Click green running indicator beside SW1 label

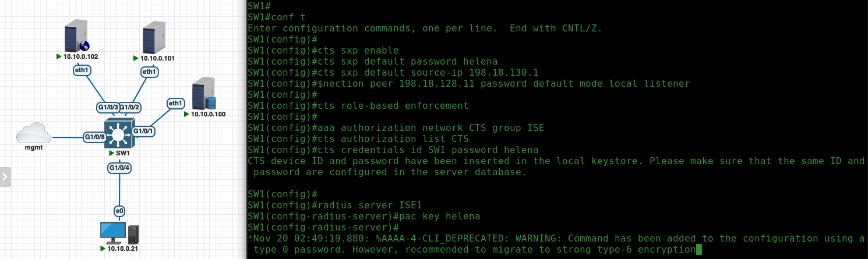(111, 153)
